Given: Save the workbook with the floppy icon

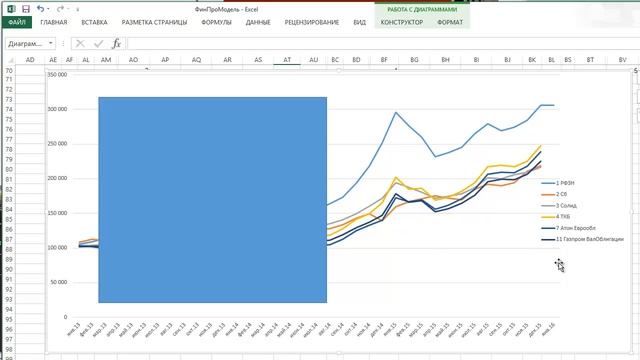Looking at the screenshot, I should coord(26,9).
